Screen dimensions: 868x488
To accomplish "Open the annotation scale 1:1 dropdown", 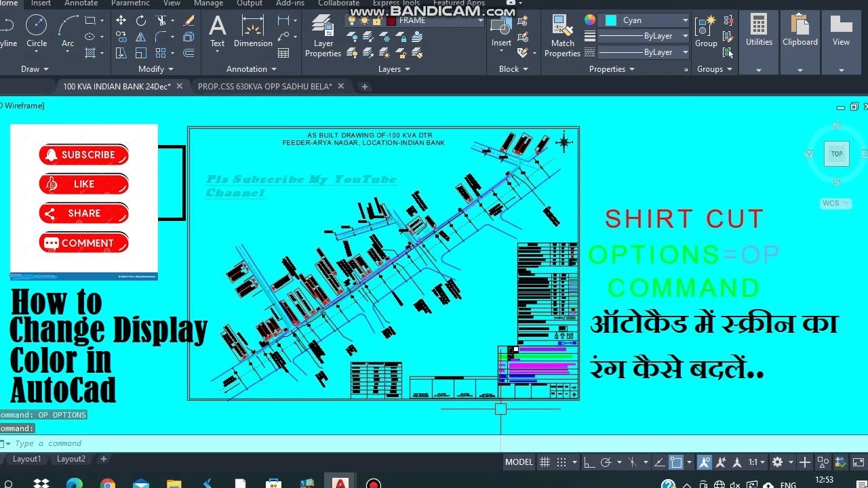I will (757, 462).
